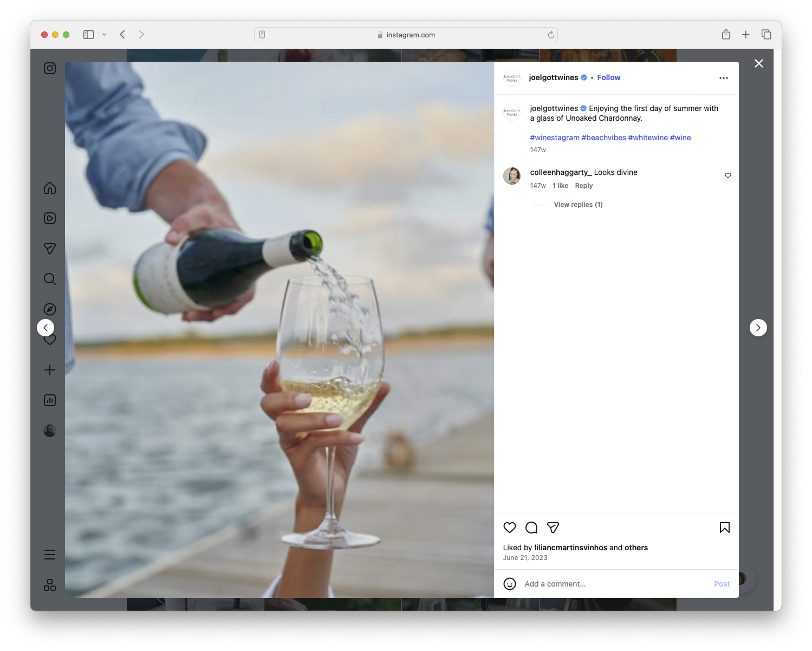This screenshot has width=812, height=651.
Task: Open Safari sidebar dropdown chevron
Action: click(x=105, y=35)
